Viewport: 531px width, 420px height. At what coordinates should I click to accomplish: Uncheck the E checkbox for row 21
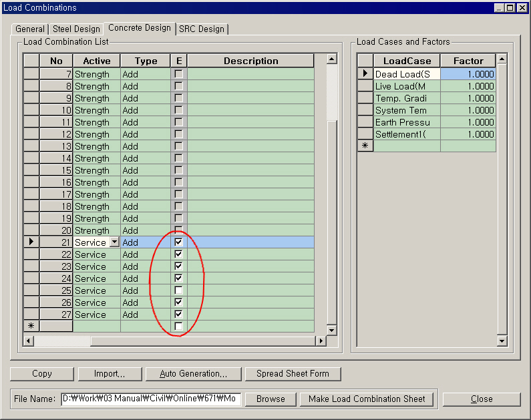point(178,242)
